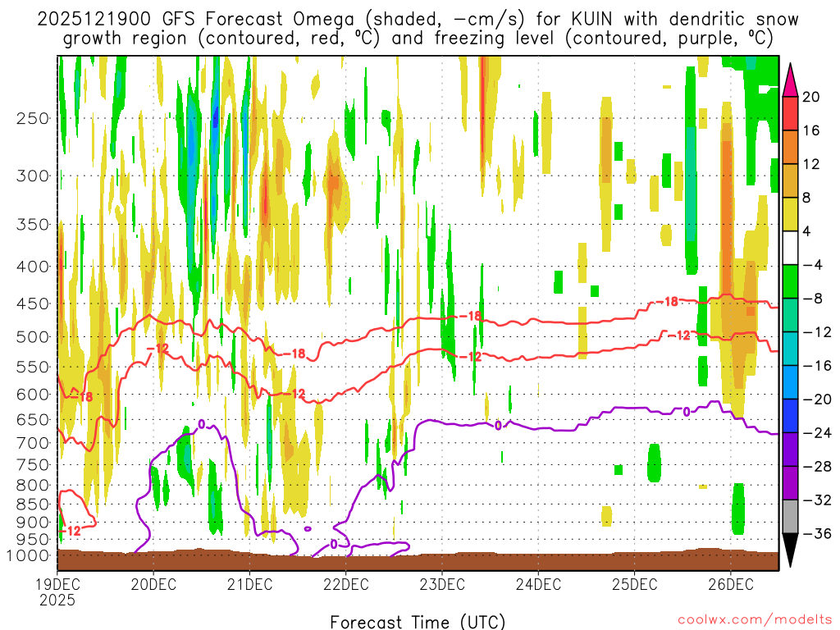This screenshot has height=630, width=840.
Task: Click the red -12 contour label near 900 hPa
Action: (71, 531)
